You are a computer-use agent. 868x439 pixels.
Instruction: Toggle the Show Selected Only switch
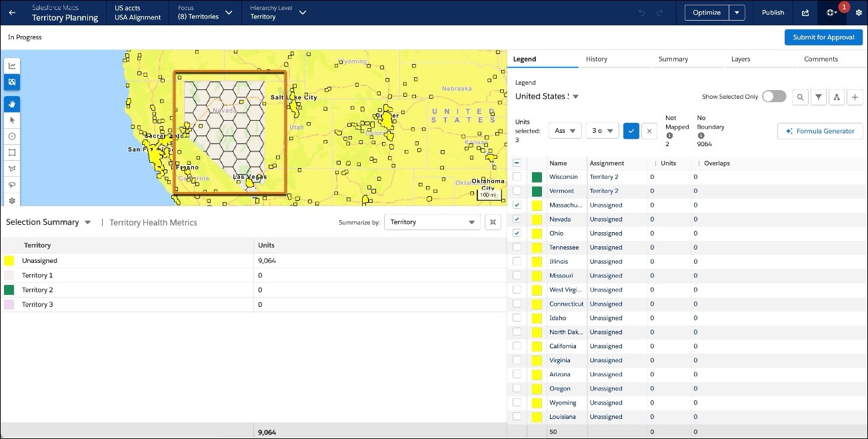[774, 97]
